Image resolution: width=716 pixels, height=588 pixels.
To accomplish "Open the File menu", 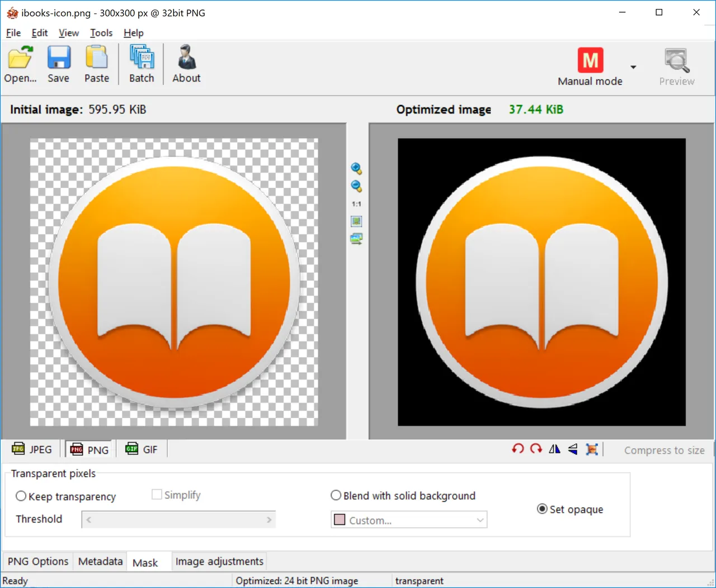I will [13, 33].
